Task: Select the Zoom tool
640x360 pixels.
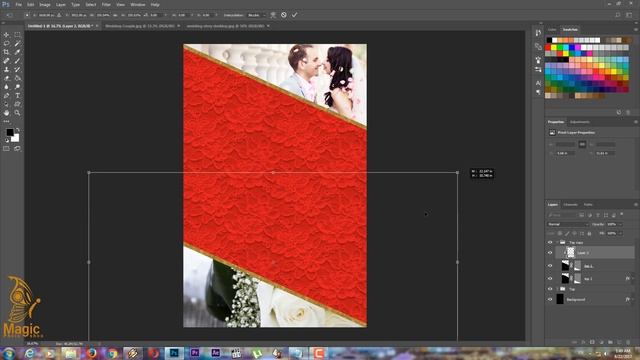Action: [x=17, y=113]
